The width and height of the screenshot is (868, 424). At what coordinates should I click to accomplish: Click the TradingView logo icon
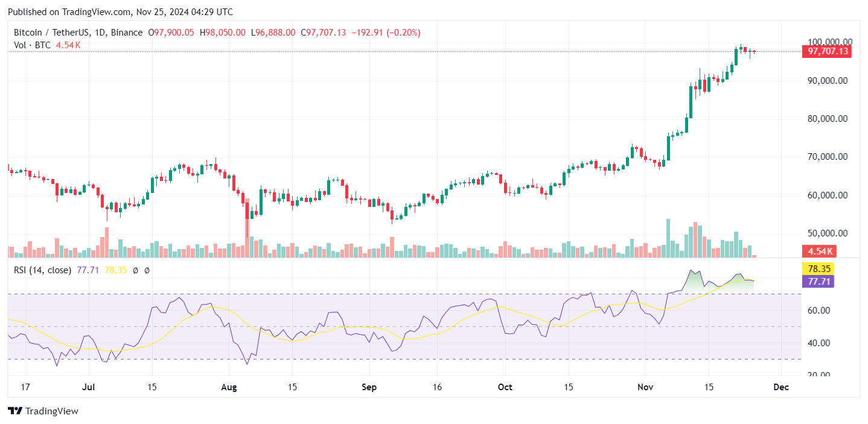[15, 411]
